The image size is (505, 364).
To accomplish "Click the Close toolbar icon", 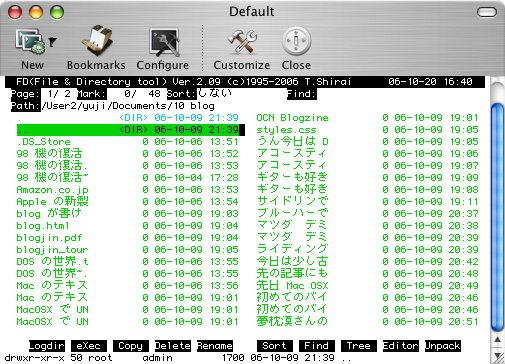I will point(296,41).
